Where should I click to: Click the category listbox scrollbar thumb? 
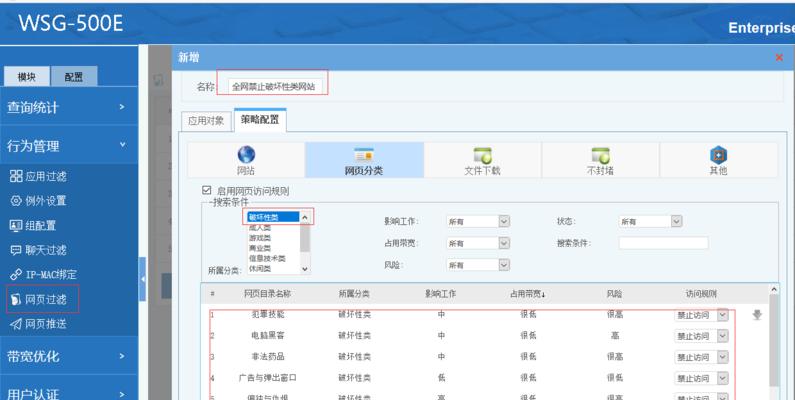coord(305,237)
